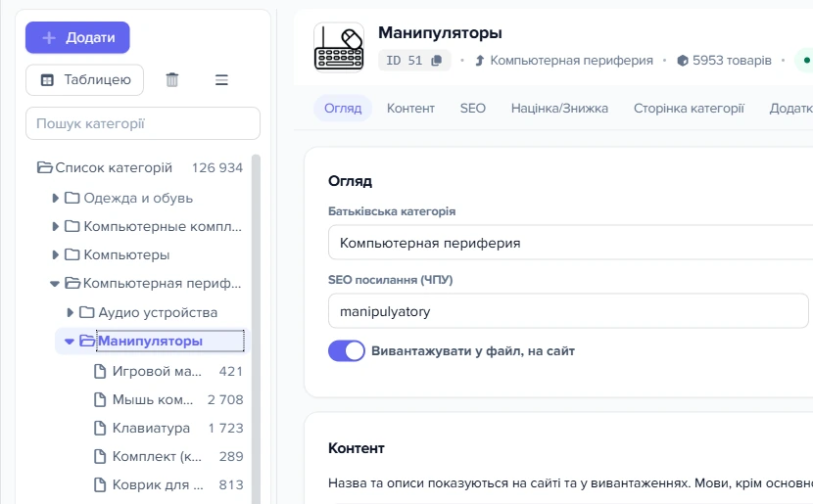Click the 126 934 total count
This screenshot has width=813, height=504.
tap(217, 167)
